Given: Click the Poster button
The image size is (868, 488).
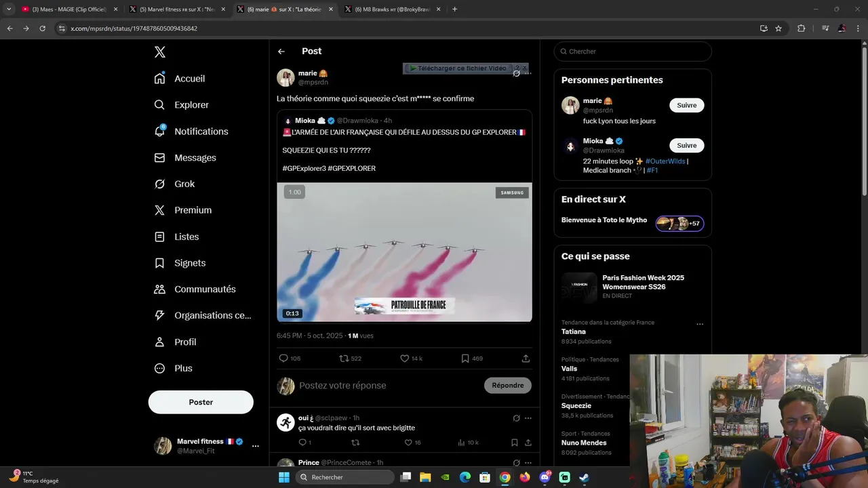Looking at the screenshot, I should click(201, 402).
